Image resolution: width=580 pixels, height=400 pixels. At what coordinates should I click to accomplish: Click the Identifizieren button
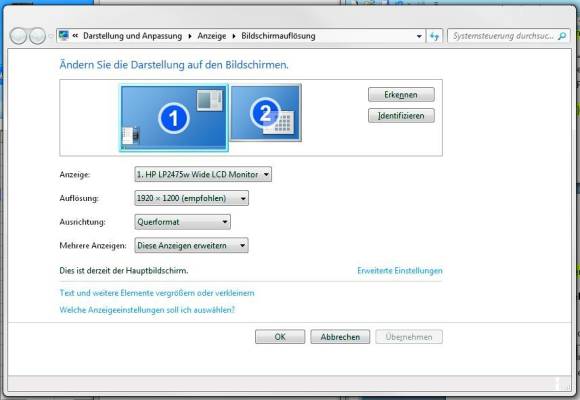[x=401, y=116]
